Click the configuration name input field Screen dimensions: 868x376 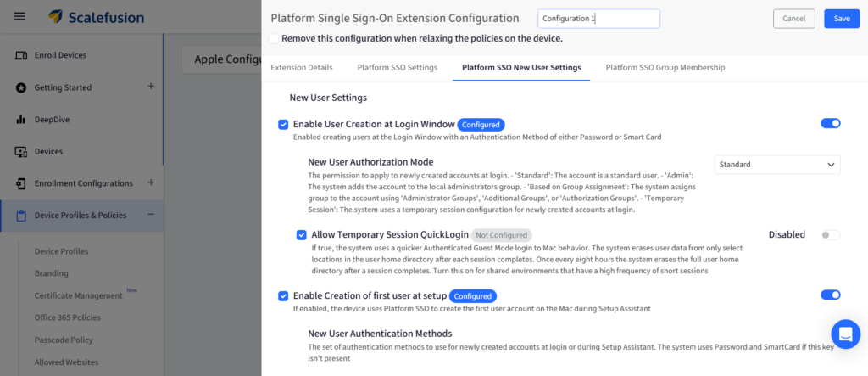click(598, 19)
